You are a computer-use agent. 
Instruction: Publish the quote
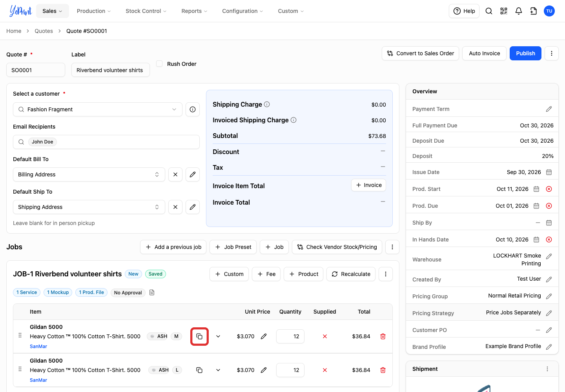pyautogui.click(x=525, y=53)
